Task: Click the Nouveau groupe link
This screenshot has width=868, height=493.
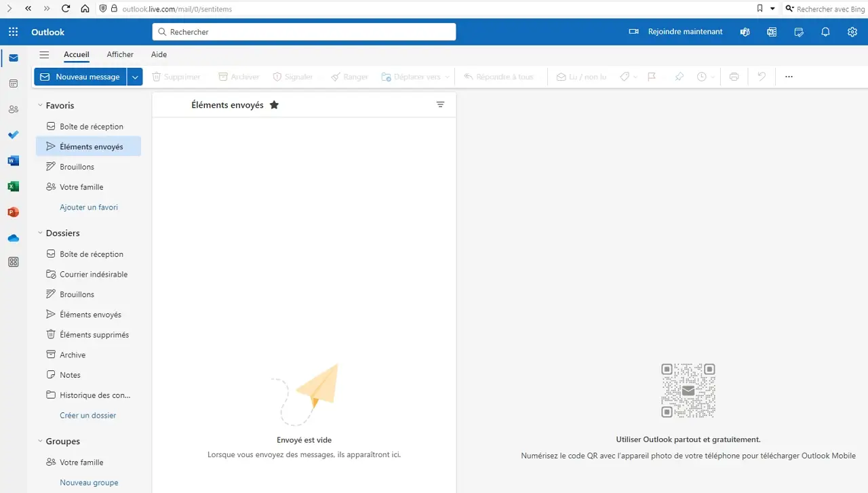Action: [89, 483]
